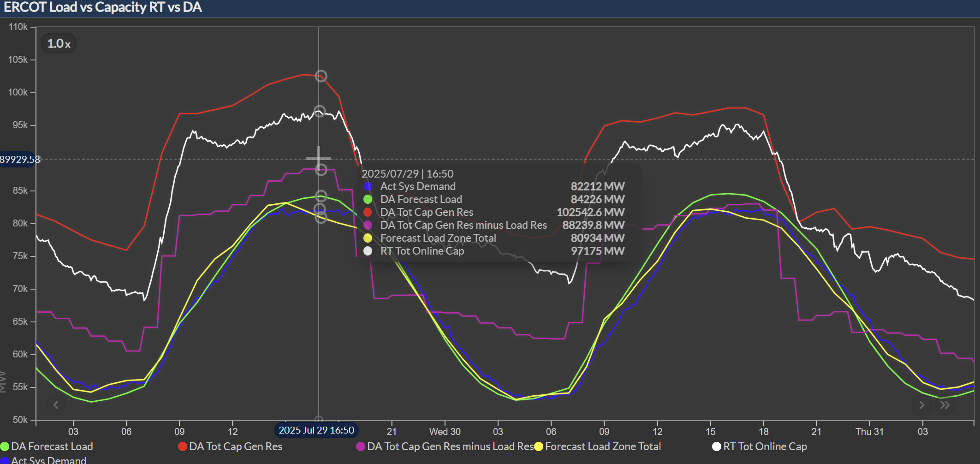Click the right single-chevron pan arrow
Screen dimensions: 980x464
pos(921,405)
